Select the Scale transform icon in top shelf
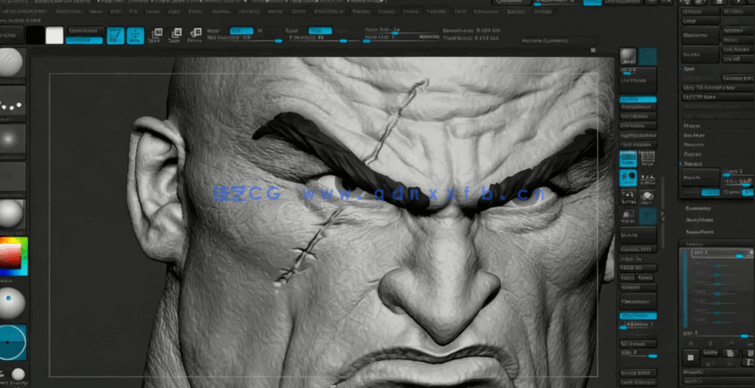The image size is (755, 388). click(175, 35)
